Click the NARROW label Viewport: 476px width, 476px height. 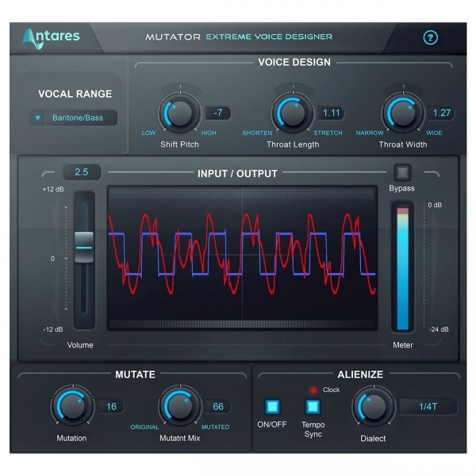[370, 133]
